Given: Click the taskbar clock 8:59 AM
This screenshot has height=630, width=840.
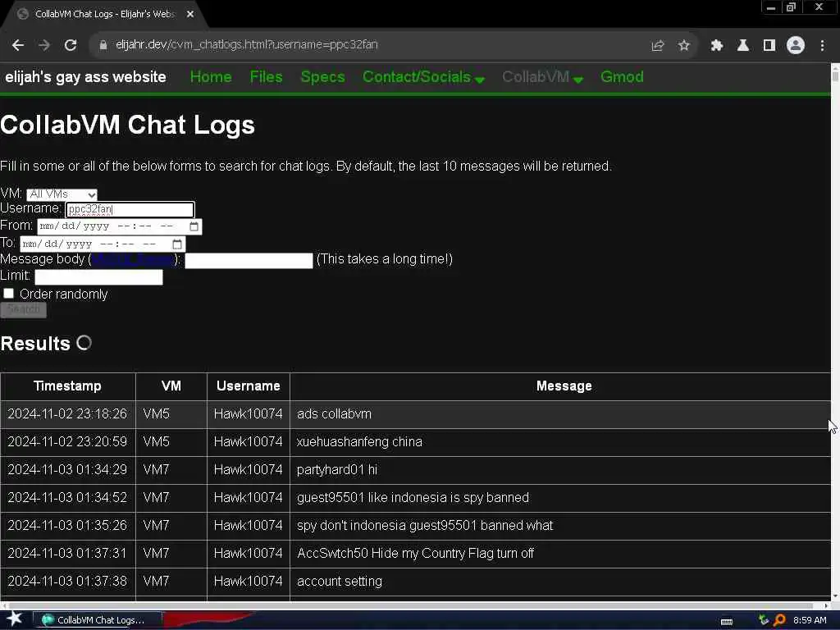Looking at the screenshot, I should click(810, 620).
